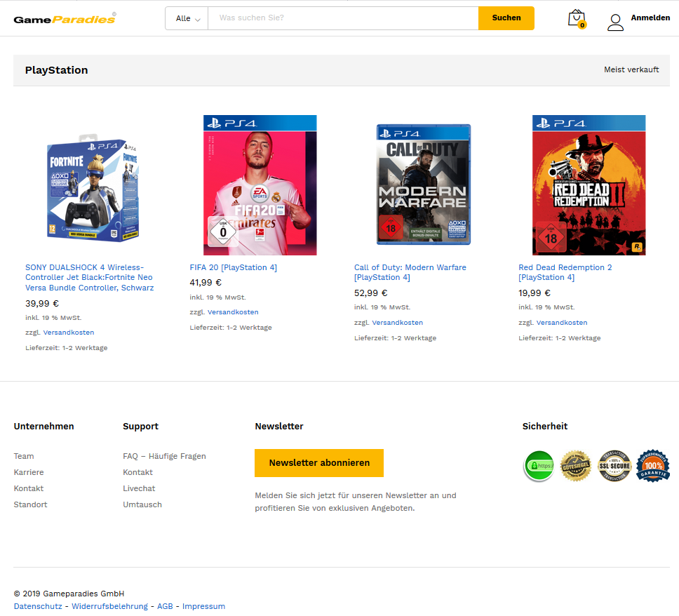Open SONY DUALSHOCK 4 Wireless-Controller product title

tap(90, 278)
